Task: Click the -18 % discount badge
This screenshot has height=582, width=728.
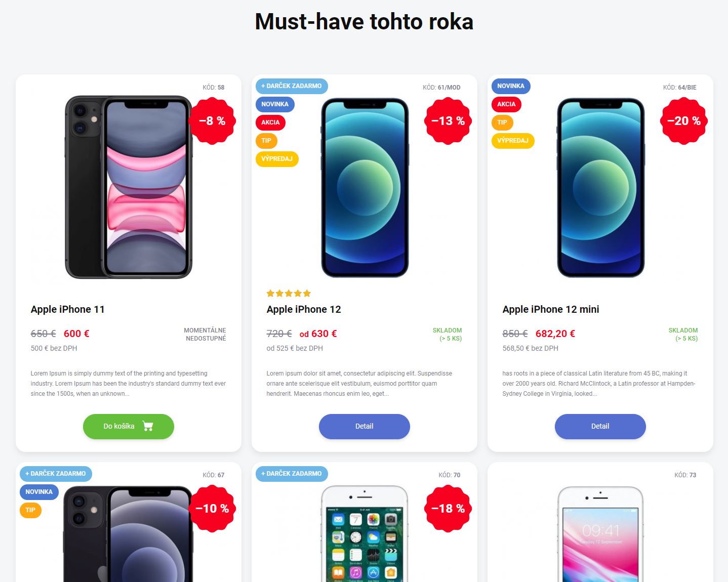Action: (448, 509)
